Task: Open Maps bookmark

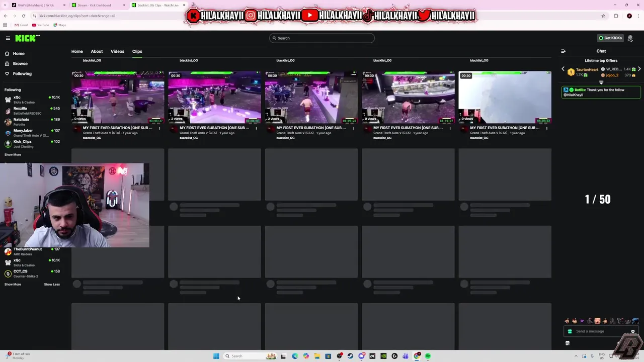Action: coord(60,25)
